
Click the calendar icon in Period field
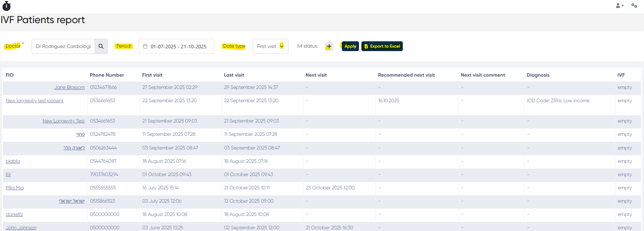coord(145,46)
